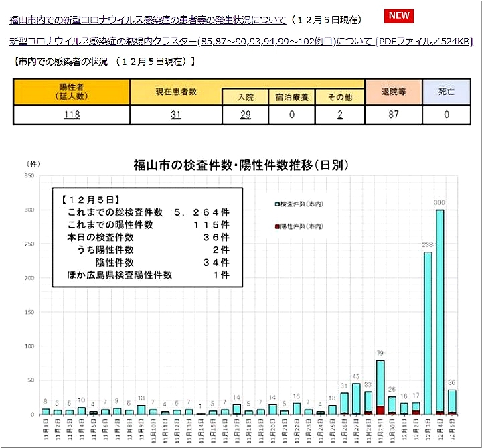The image size is (482, 448).
Task: Click the red NEW badge
Action: coord(399,16)
